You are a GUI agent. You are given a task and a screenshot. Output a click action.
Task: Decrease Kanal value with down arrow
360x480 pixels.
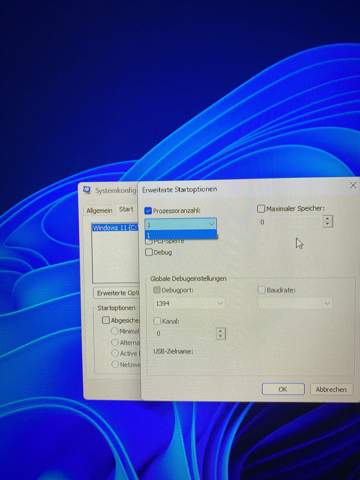[221, 336]
